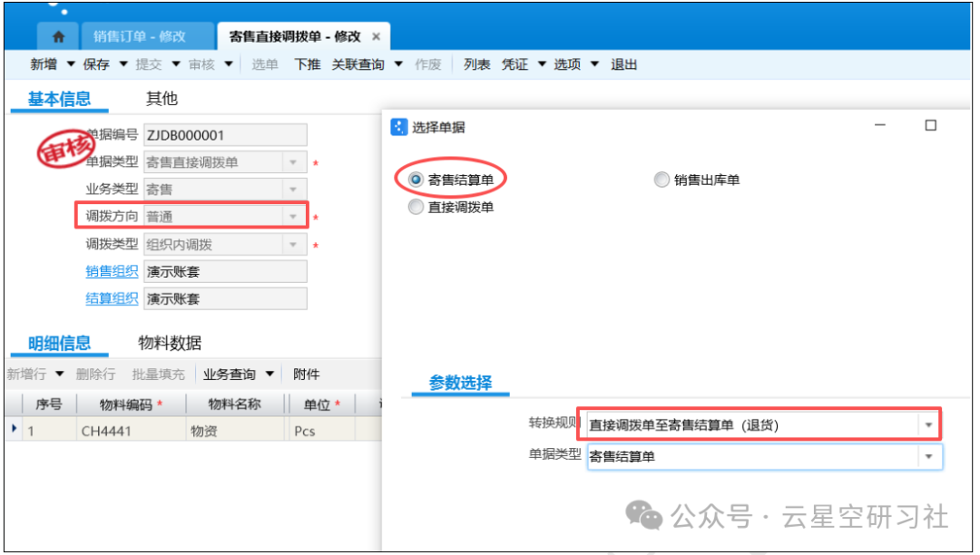980x555 pixels.
Task: Select the 寄售结算单 radio button
Action: click(x=416, y=180)
